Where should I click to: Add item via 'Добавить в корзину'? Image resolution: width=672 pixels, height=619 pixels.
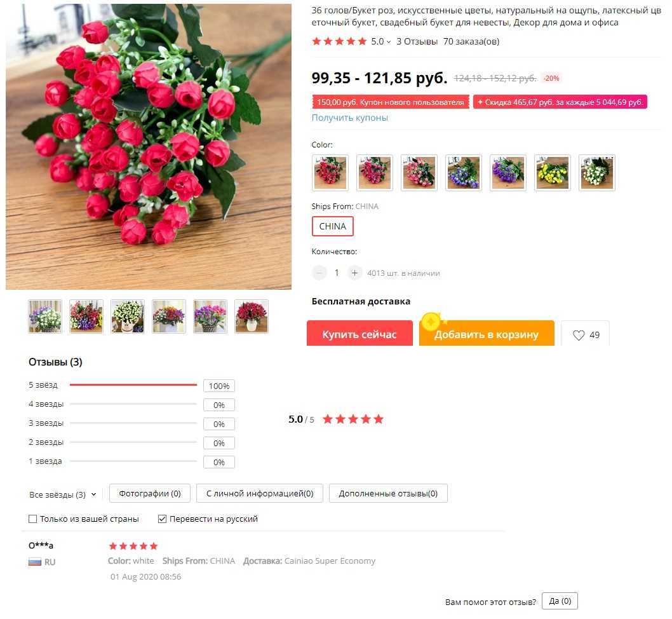[487, 334]
